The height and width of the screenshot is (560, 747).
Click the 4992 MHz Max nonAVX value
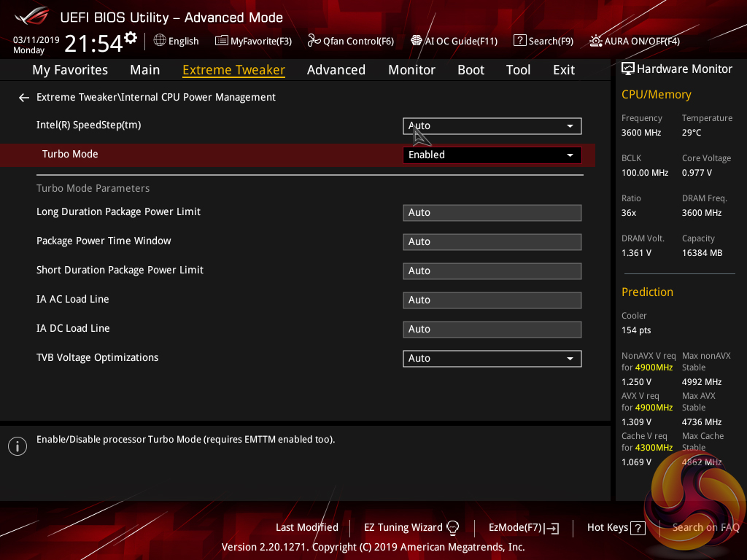coord(701,382)
